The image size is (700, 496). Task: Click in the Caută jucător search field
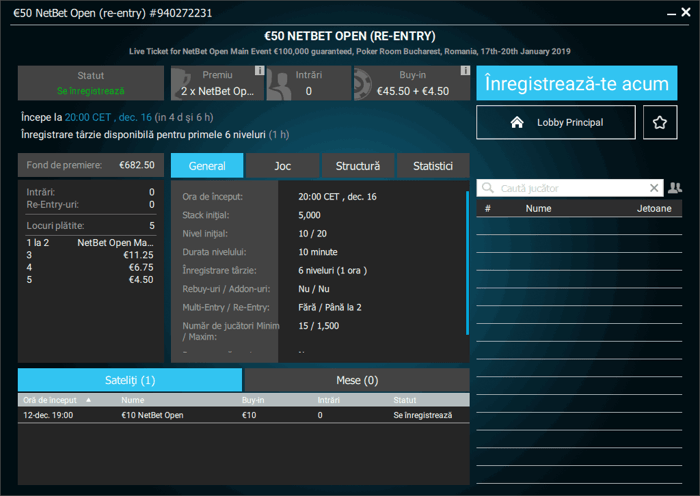tap(571, 188)
